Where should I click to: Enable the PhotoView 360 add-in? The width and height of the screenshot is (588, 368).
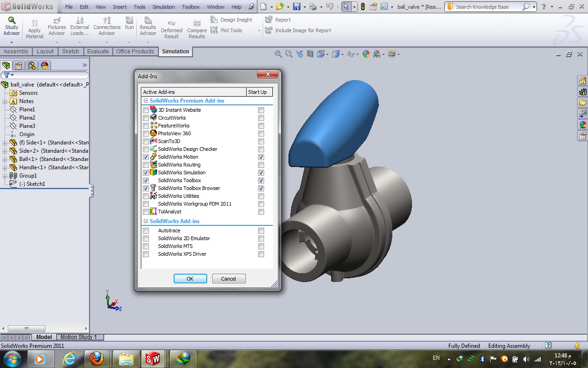pyautogui.click(x=146, y=134)
